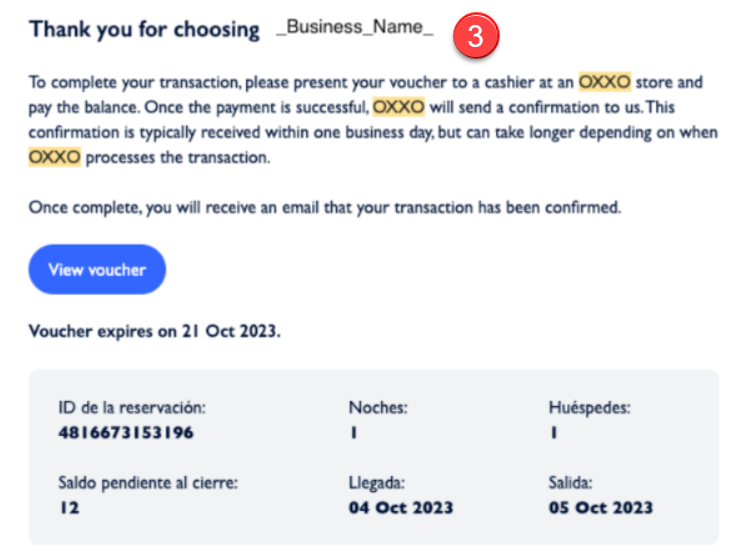Click the departure date 05 Oct 2023
This screenshot has height=554, width=737.
coord(601,507)
